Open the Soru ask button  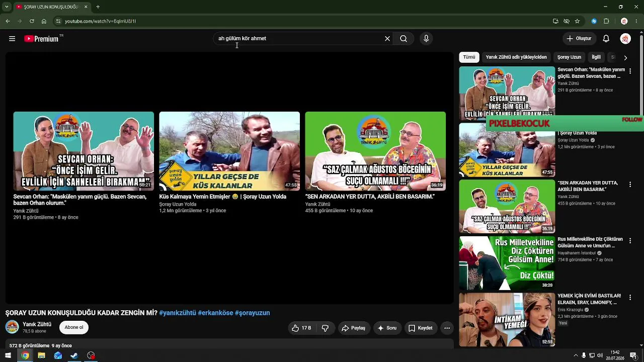click(387, 328)
